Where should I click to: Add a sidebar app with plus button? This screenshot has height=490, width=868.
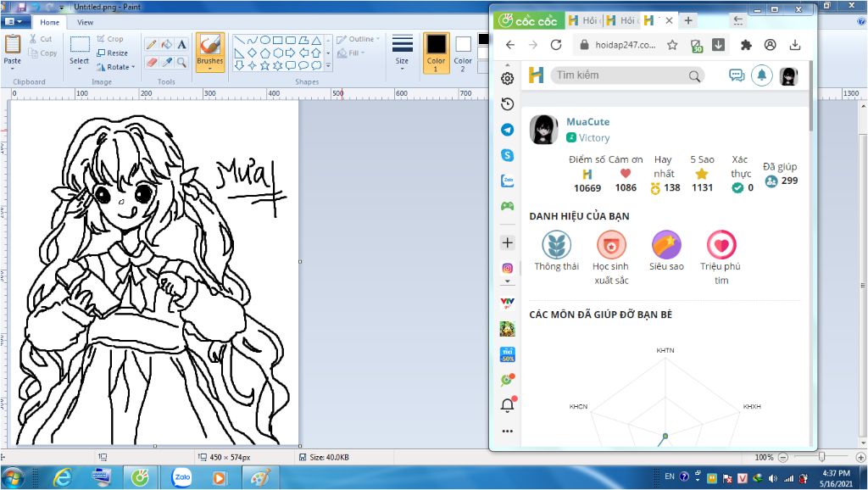pyautogui.click(x=507, y=242)
